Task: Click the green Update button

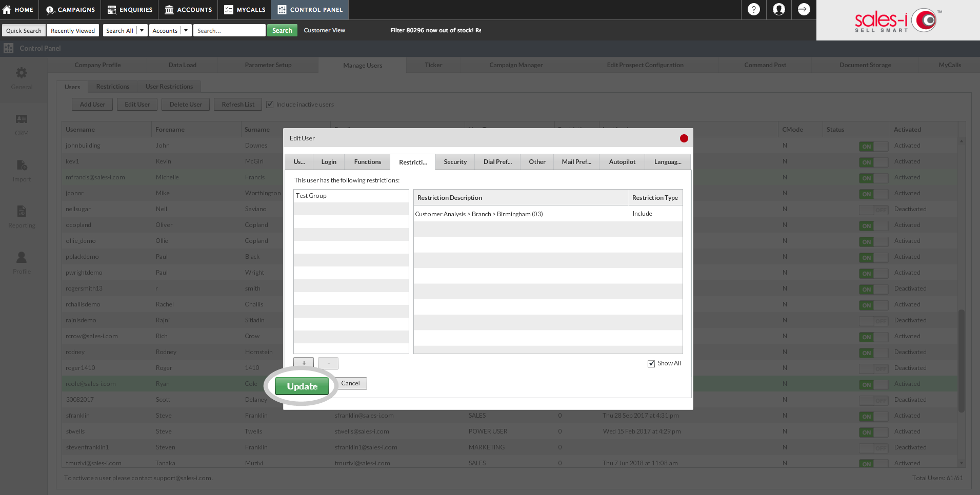Action: pos(302,386)
